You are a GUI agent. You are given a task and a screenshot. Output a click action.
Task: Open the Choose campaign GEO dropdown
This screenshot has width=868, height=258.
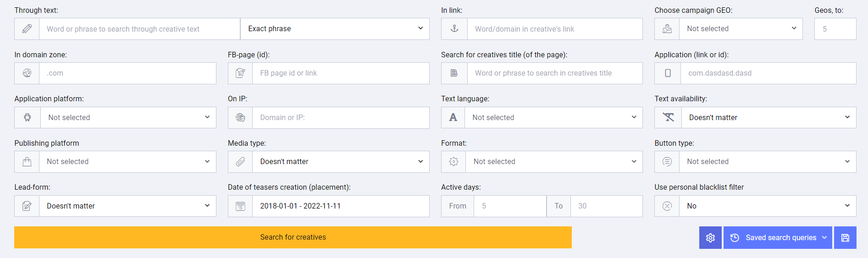pyautogui.click(x=741, y=29)
